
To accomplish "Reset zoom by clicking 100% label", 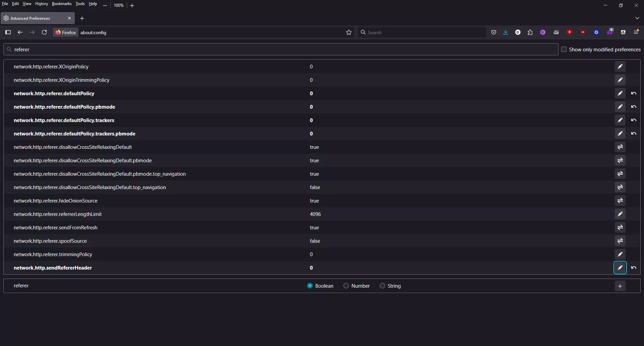I will tap(118, 5).
